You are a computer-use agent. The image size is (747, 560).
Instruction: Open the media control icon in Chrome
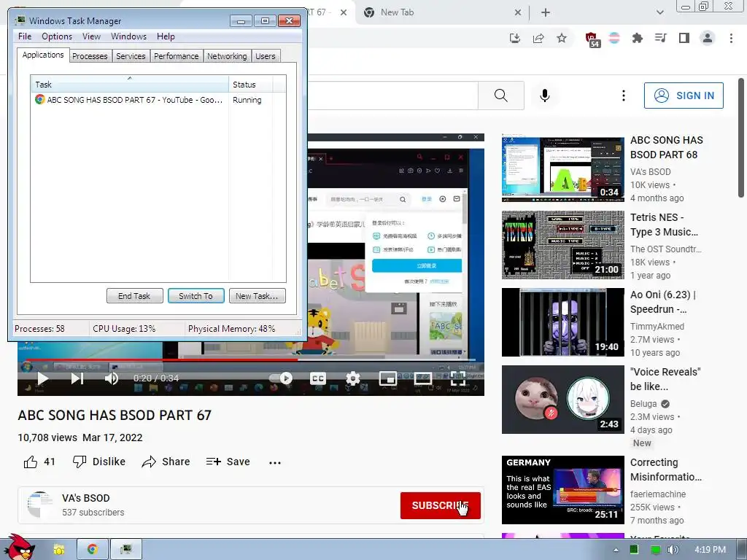point(660,38)
